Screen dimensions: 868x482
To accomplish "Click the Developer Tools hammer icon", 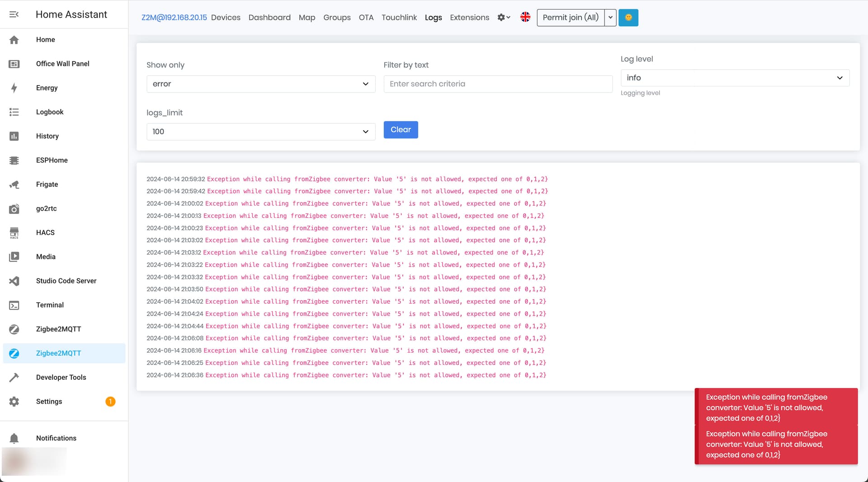I will pos(14,378).
